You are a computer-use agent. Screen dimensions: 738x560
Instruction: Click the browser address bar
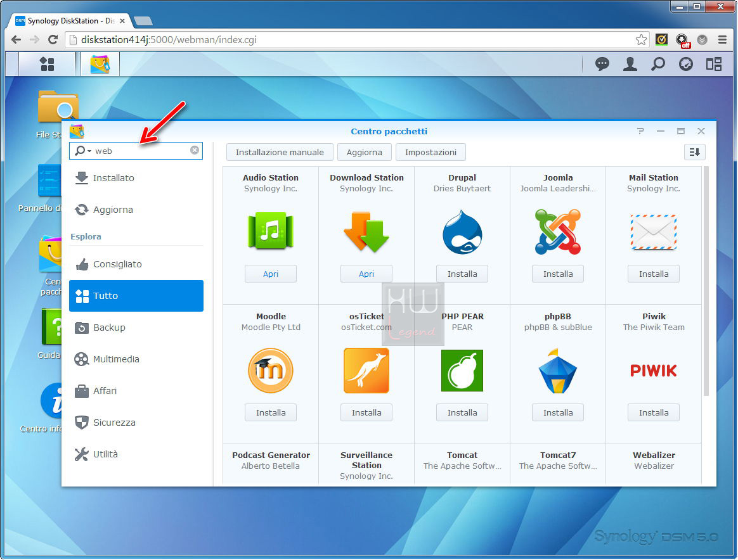[x=357, y=39]
